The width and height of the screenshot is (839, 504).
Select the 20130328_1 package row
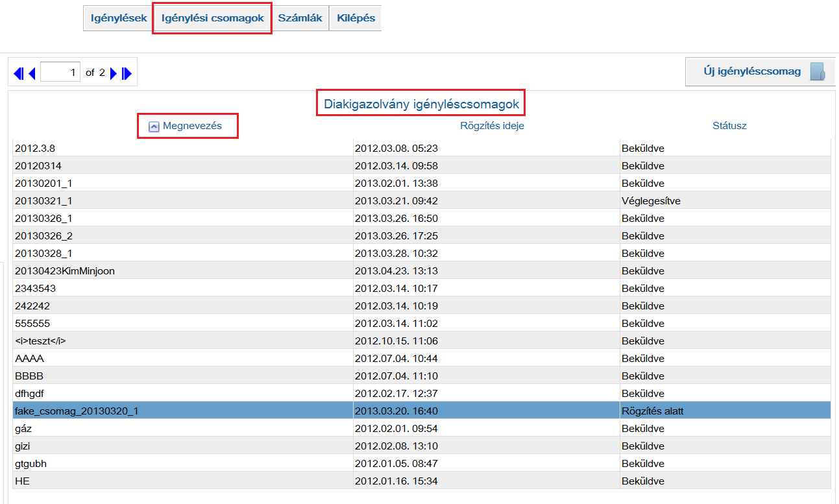coord(422,253)
